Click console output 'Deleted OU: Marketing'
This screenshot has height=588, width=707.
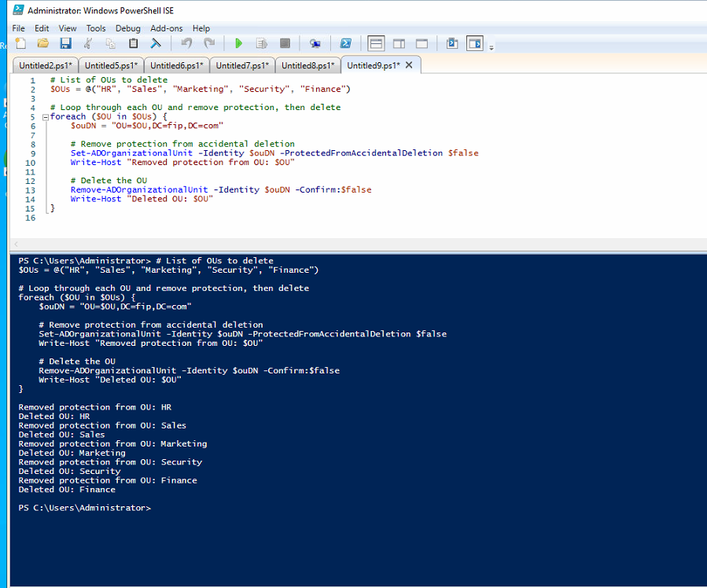coord(72,453)
